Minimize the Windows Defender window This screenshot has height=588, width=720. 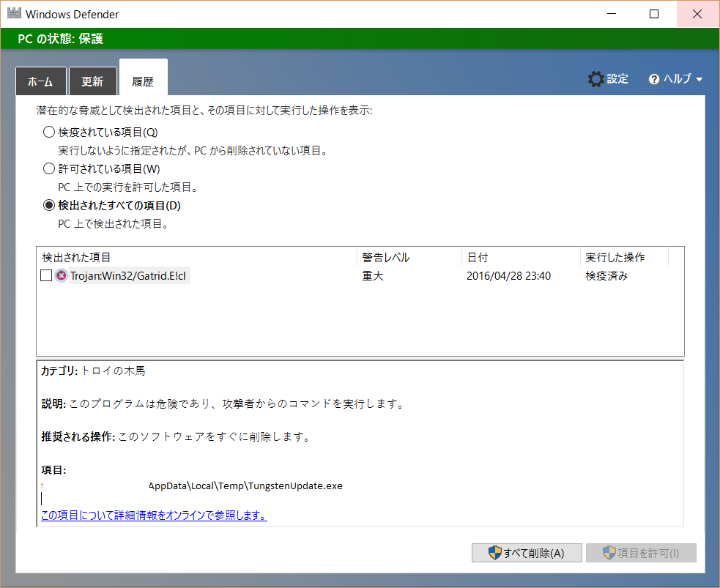pos(612,14)
